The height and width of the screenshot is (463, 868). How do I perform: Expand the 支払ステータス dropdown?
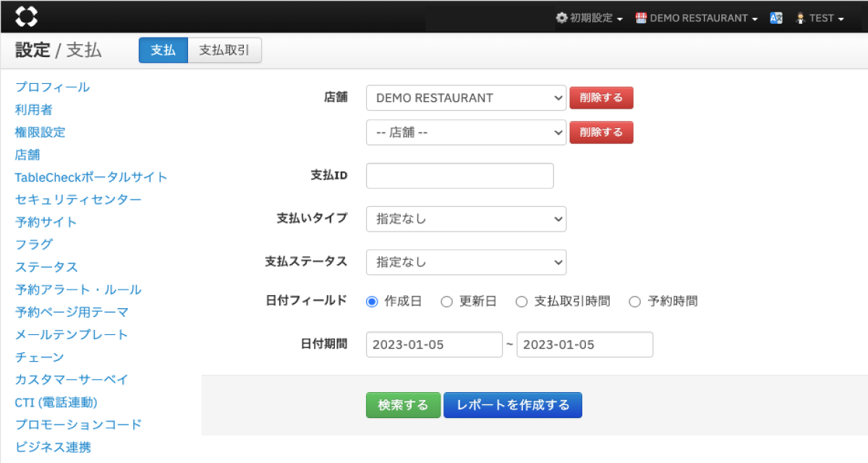coord(466,262)
